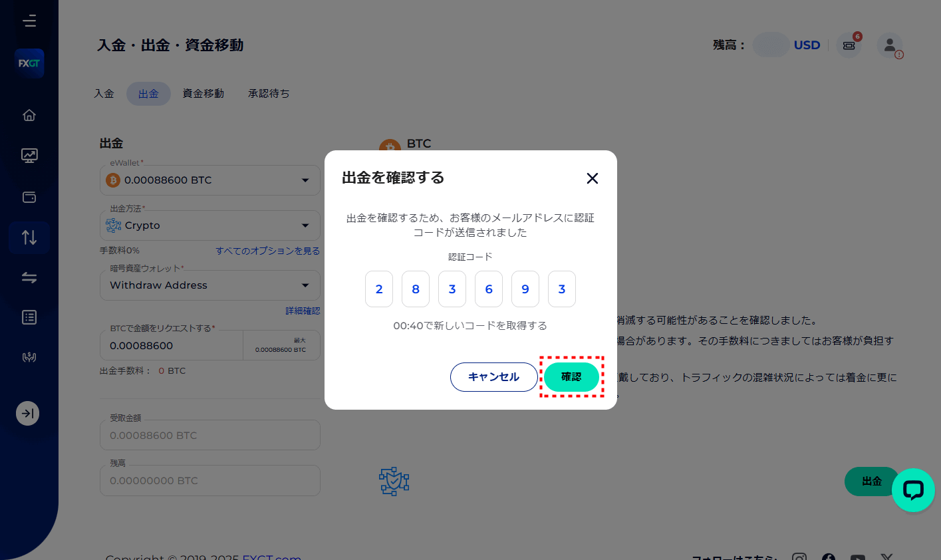This screenshot has height=560, width=941.
Task: Expand the sidebar with arrow button
Action: [28, 414]
